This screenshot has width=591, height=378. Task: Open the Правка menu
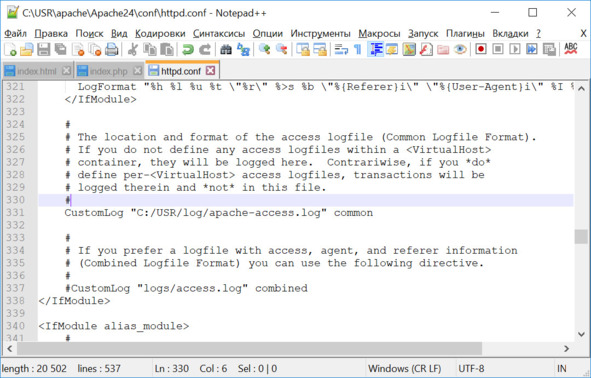click(x=51, y=34)
